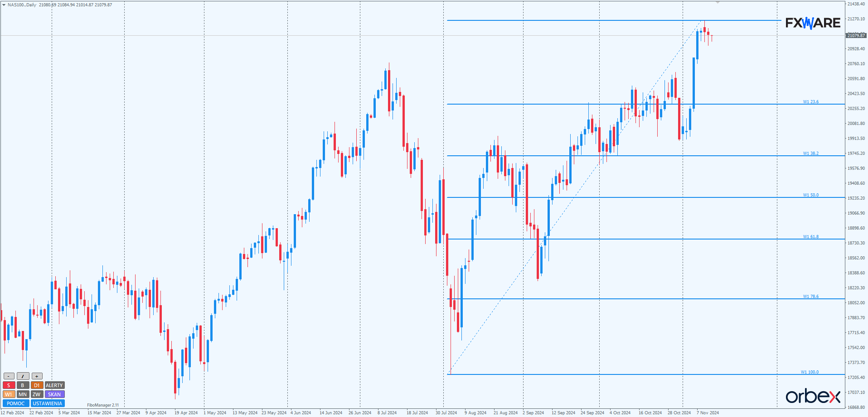Image resolution: width=868 pixels, height=417 pixels.
Task: Open the ALERTY panel
Action: (54, 385)
